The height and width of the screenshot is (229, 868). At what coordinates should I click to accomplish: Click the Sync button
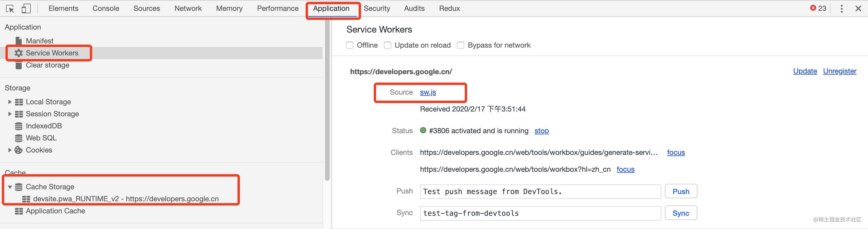click(681, 213)
